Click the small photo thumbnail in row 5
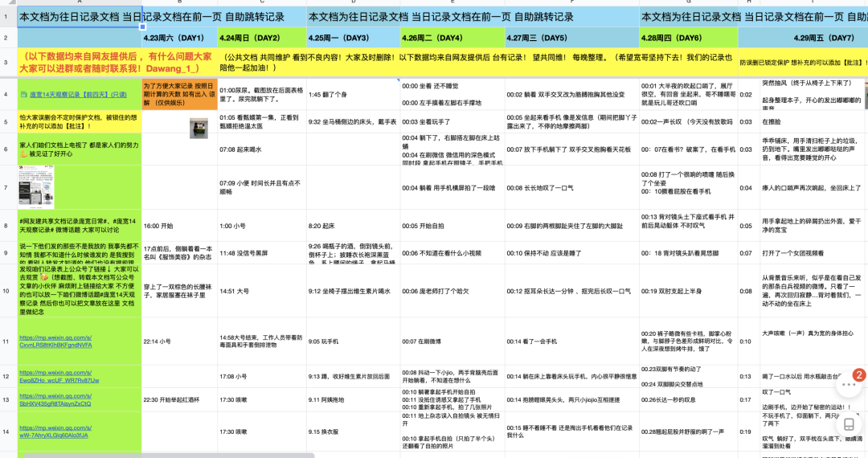Screen dimensions: 868x458 (199, 129)
